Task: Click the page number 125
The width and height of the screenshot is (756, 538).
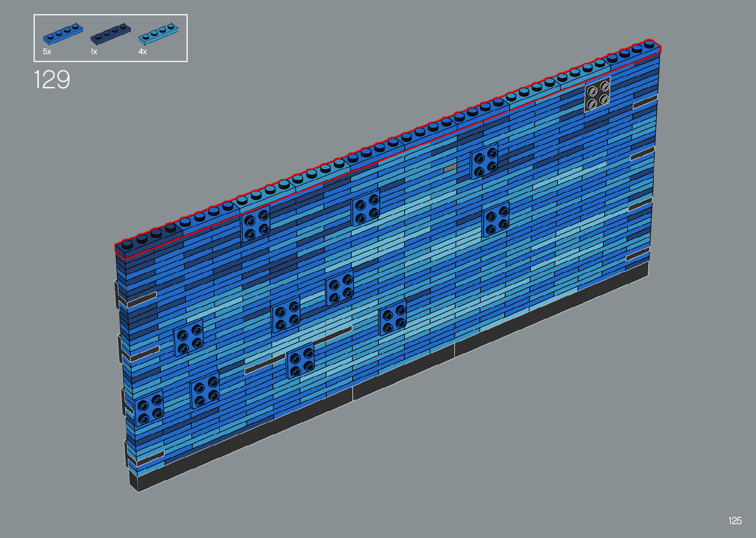Action: tap(735, 521)
